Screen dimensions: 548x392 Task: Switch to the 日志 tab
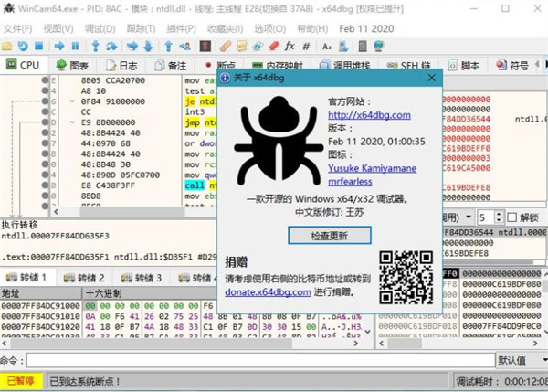[x=122, y=66]
